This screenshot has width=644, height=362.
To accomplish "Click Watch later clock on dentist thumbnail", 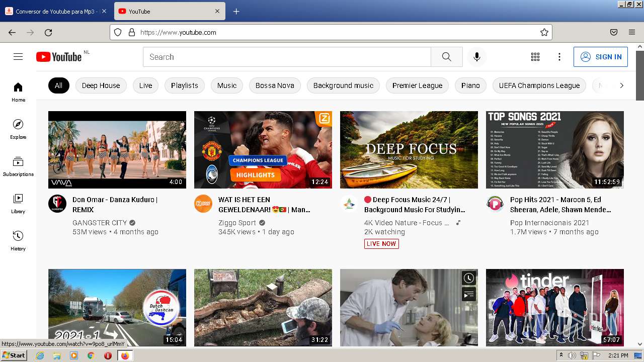I will [x=469, y=278].
